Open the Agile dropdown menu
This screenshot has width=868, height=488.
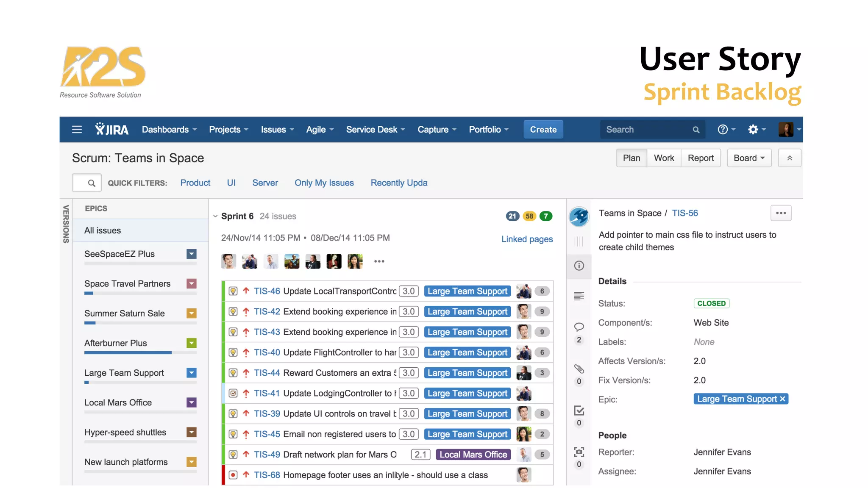tap(320, 130)
